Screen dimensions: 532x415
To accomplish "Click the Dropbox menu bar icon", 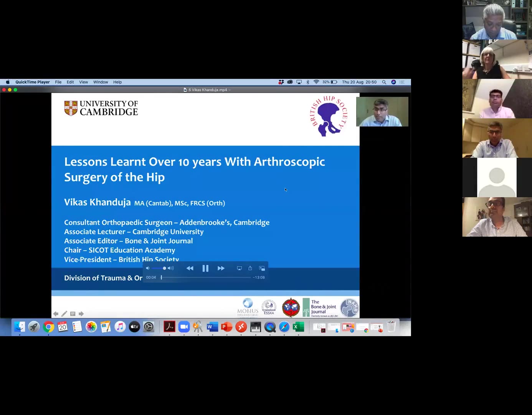I will (281, 82).
